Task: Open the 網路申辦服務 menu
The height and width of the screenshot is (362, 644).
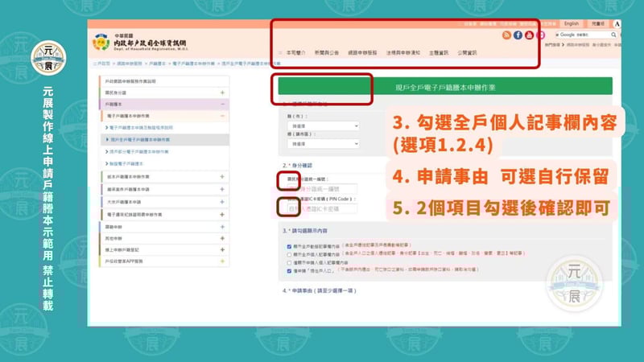Action: [x=362, y=53]
